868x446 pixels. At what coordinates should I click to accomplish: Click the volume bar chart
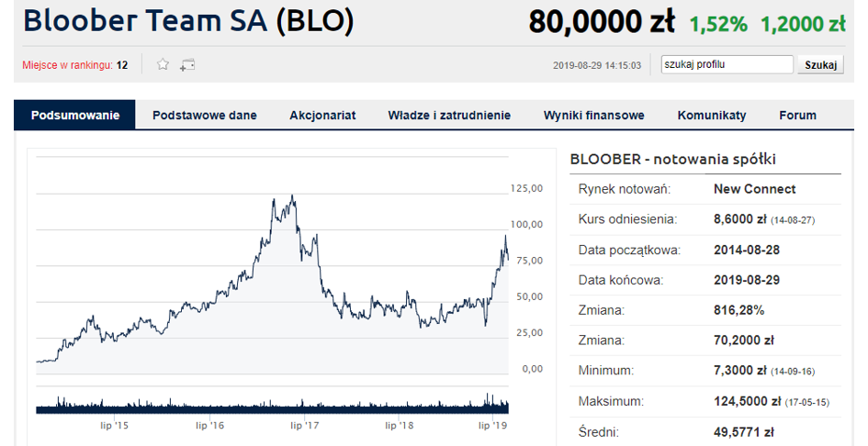(x=272, y=403)
